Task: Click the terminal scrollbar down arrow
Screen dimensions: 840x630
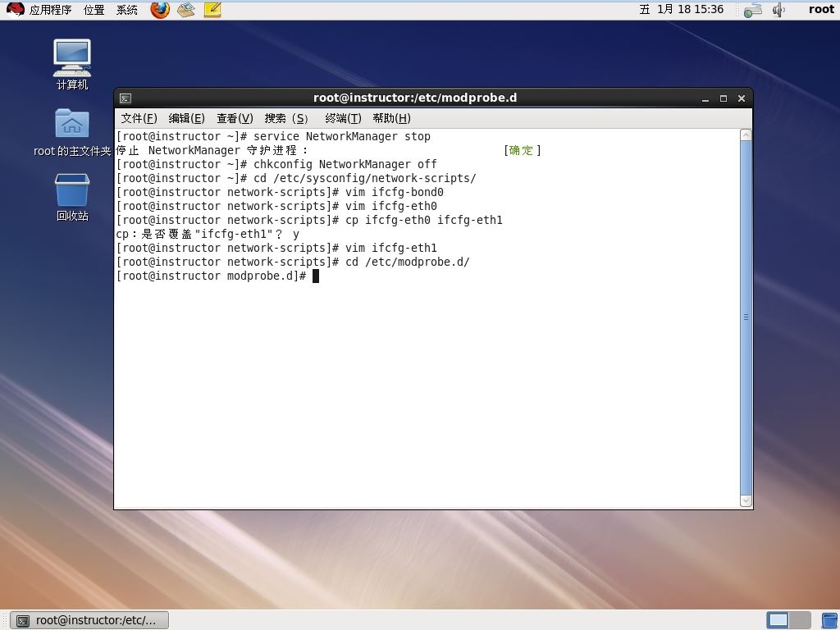Action: [746, 501]
